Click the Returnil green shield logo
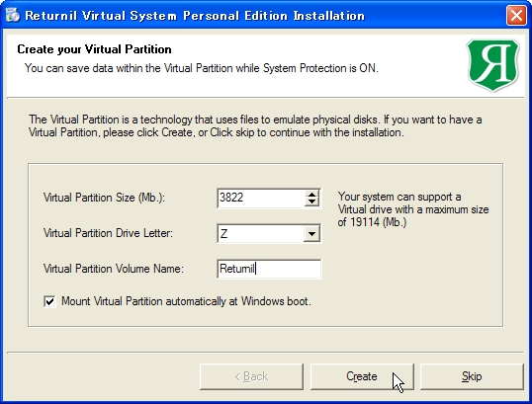 pyautogui.click(x=492, y=65)
